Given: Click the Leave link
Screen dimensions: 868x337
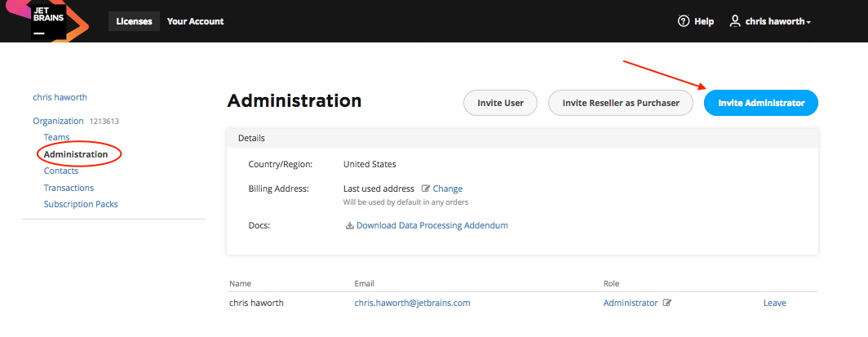Looking at the screenshot, I should click(x=774, y=303).
